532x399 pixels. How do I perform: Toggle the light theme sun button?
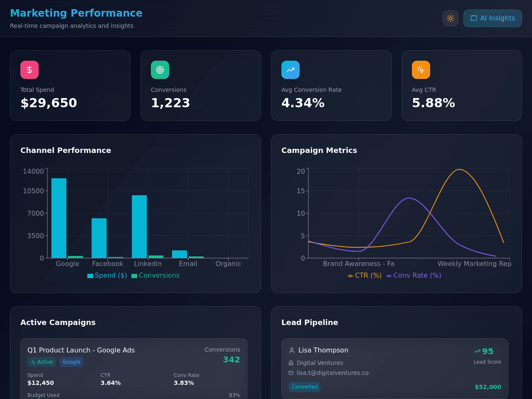coord(451,18)
